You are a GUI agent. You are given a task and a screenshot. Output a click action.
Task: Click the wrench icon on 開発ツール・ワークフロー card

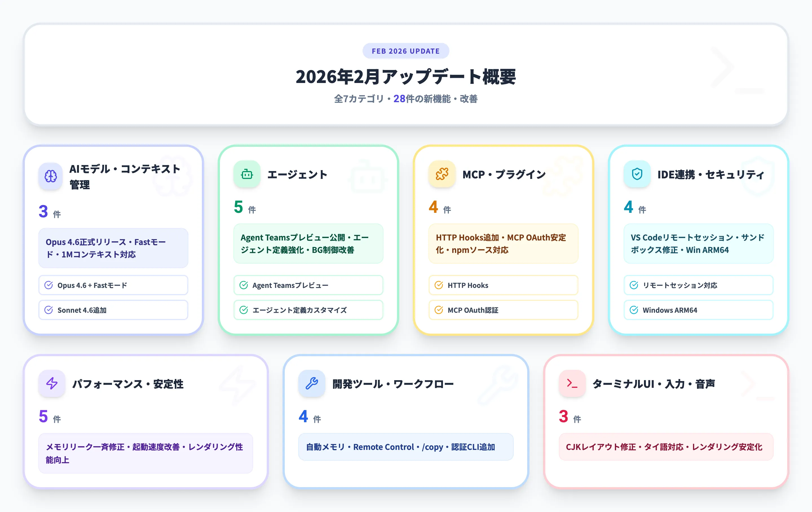coord(312,383)
